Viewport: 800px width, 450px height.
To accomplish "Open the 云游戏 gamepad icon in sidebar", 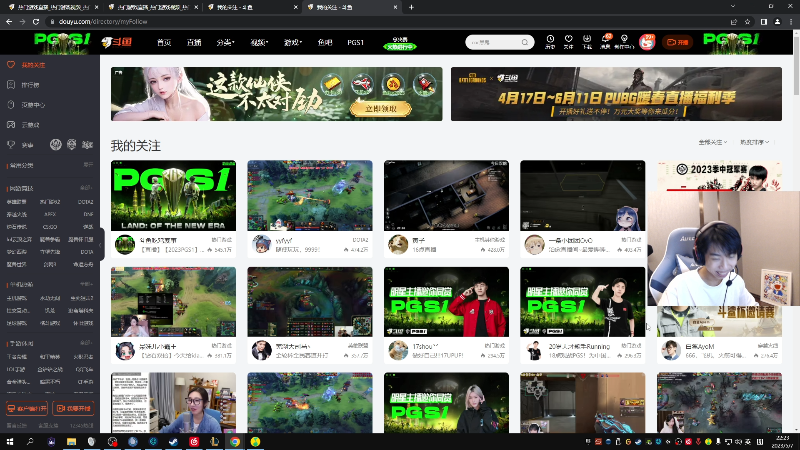I will tap(11, 124).
